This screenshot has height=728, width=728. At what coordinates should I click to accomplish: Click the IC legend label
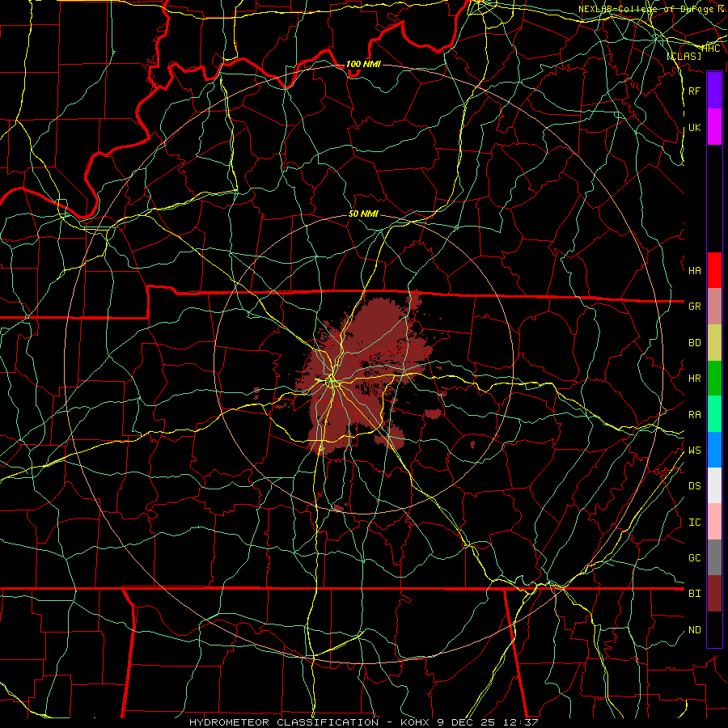point(694,522)
